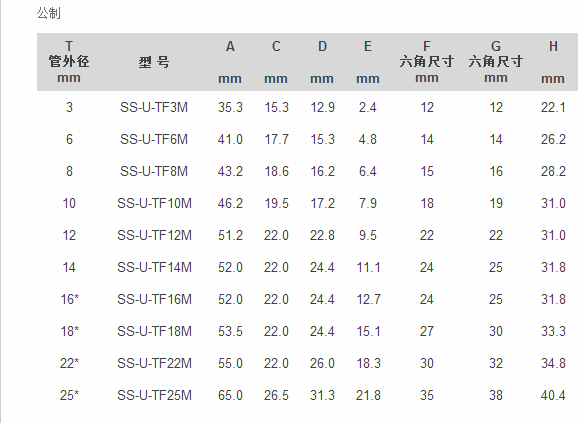Click the 型号 column header

(x=154, y=62)
